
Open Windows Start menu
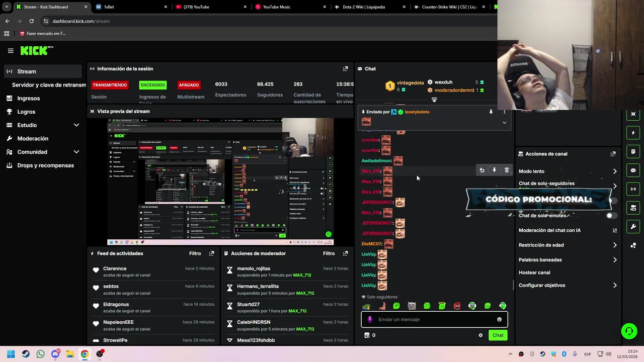coord(11,354)
